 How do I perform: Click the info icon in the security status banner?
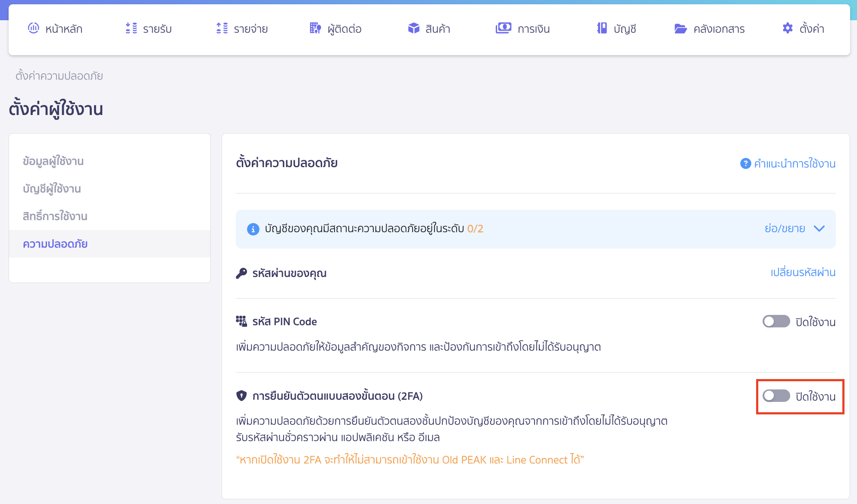pyautogui.click(x=253, y=229)
